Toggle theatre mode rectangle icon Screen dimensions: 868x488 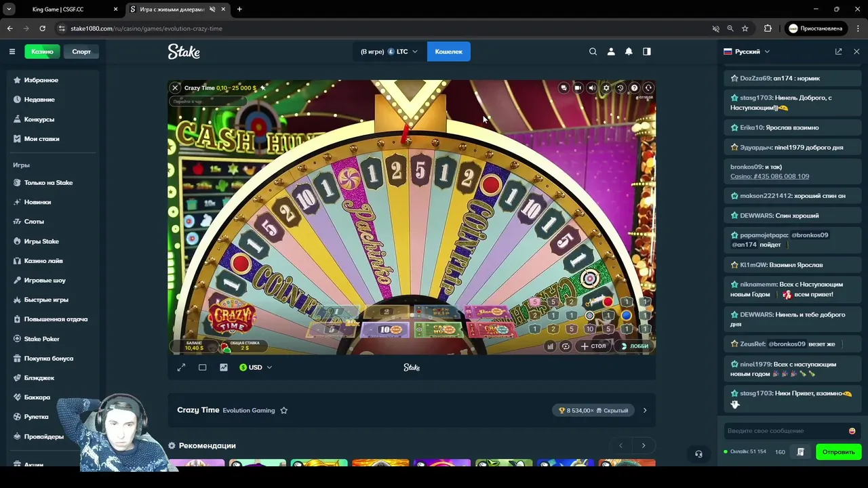[202, 367]
